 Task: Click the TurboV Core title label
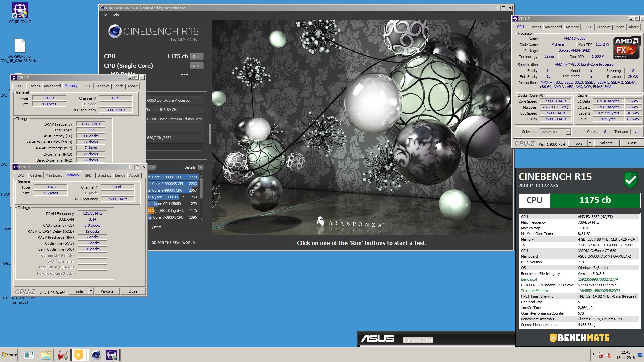pos(418,340)
